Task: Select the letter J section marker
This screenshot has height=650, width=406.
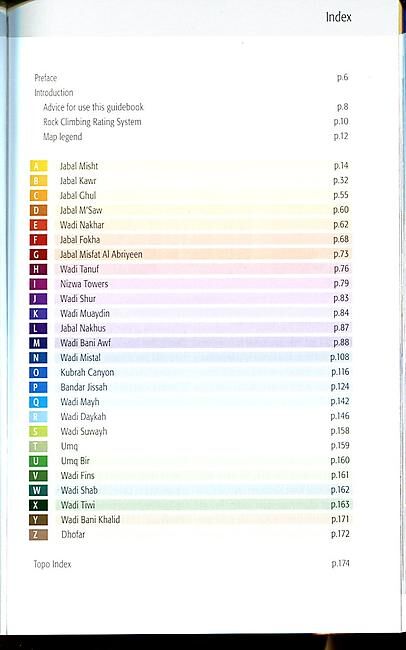Action: [x=39, y=298]
